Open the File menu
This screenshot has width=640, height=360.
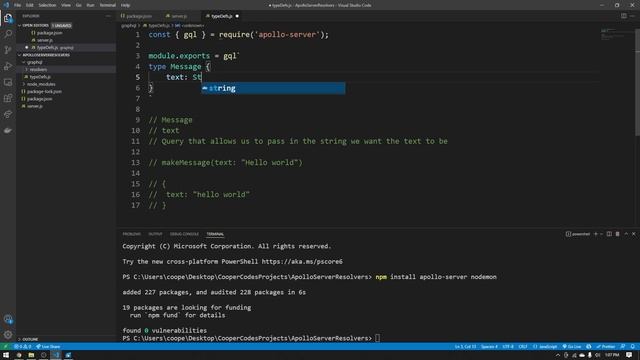18,5
